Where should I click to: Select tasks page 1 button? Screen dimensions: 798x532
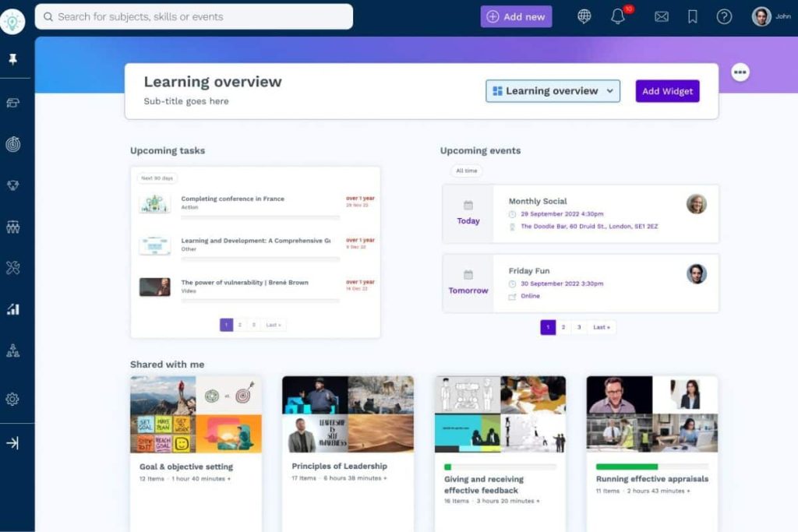pyautogui.click(x=227, y=325)
